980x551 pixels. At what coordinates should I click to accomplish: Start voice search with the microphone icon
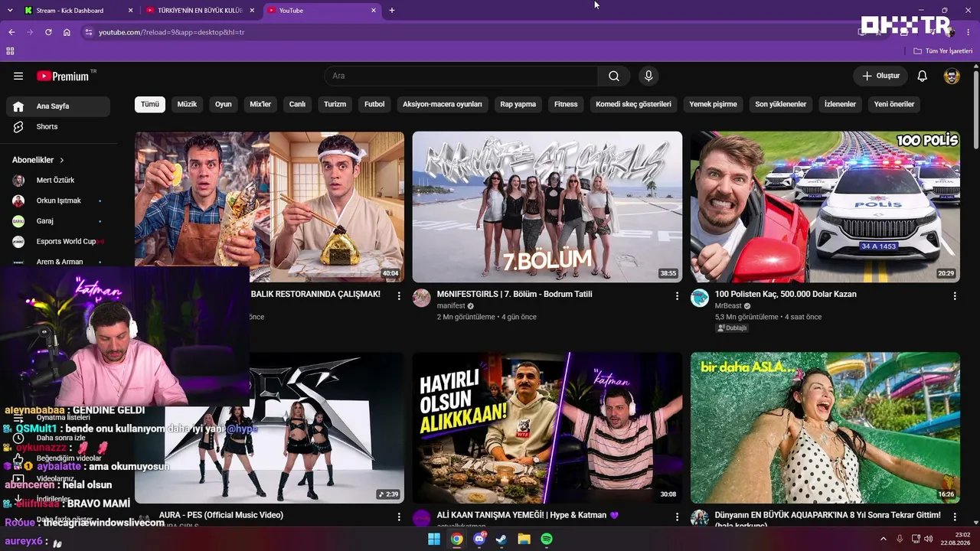(x=648, y=76)
